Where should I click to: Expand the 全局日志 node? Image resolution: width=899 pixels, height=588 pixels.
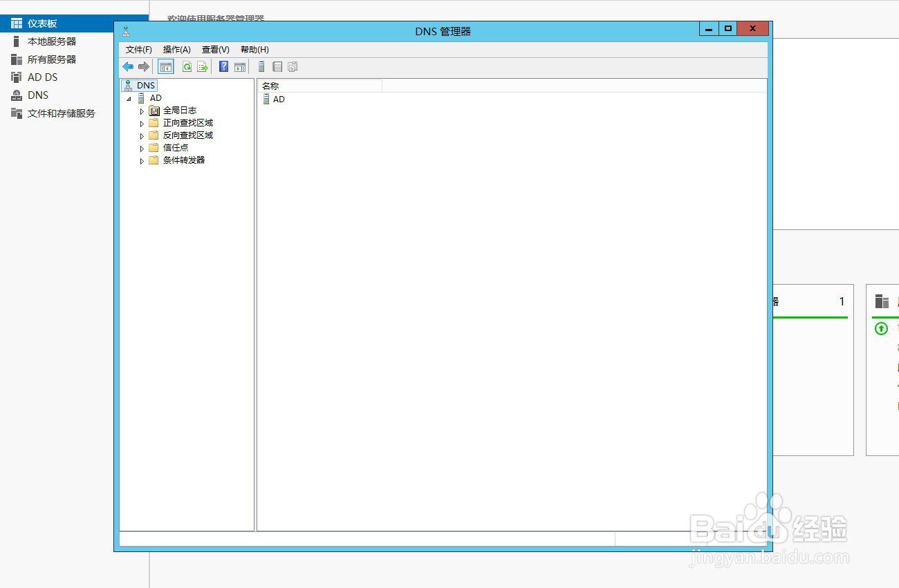coord(142,111)
